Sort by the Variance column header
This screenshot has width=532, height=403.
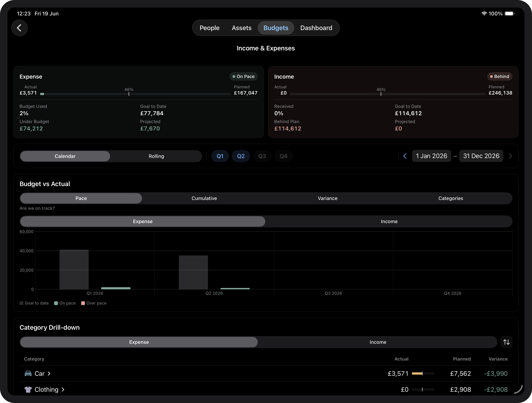(498, 359)
